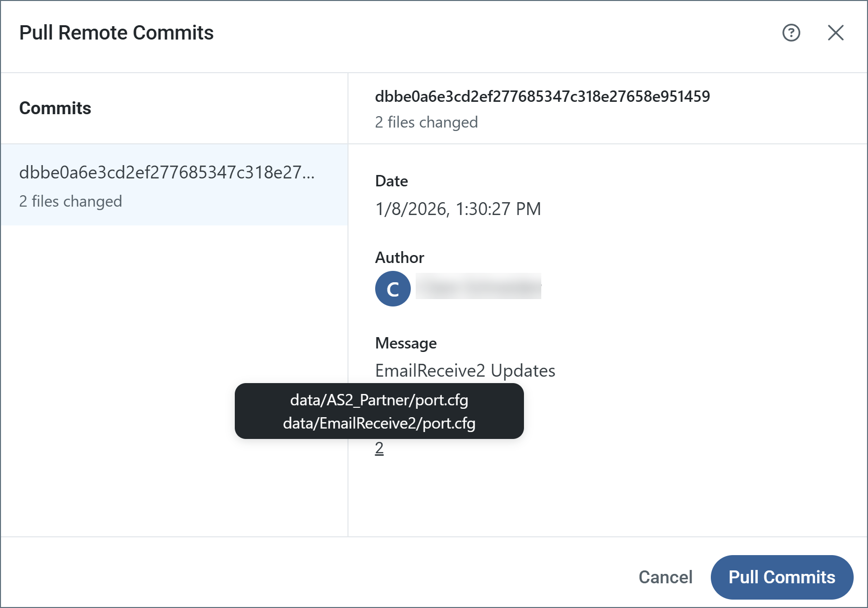Click '2 files changed' in details header
The width and height of the screenshot is (868, 608).
tap(426, 122)
